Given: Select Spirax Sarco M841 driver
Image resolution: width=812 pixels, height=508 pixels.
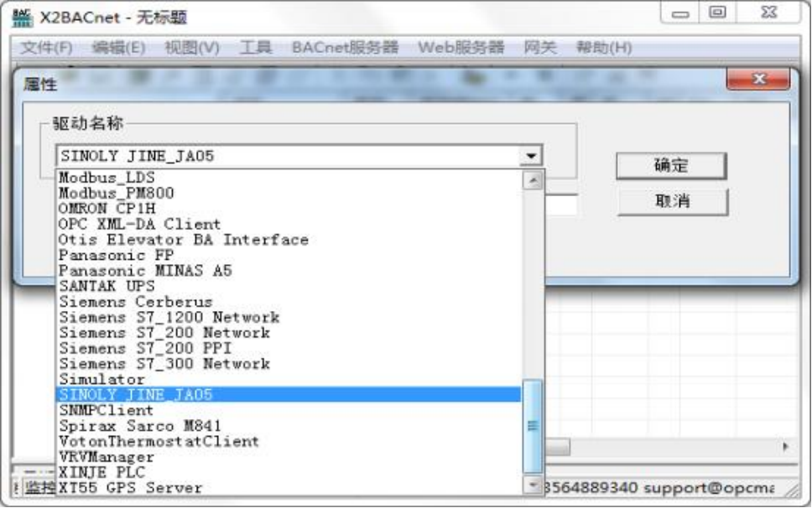Looking at the screenshot, I should pos(289,426).
